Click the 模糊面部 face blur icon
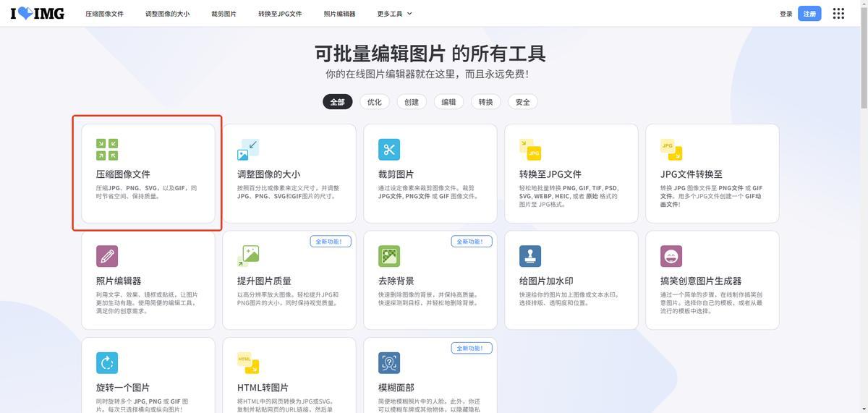 tap(389, 362)
